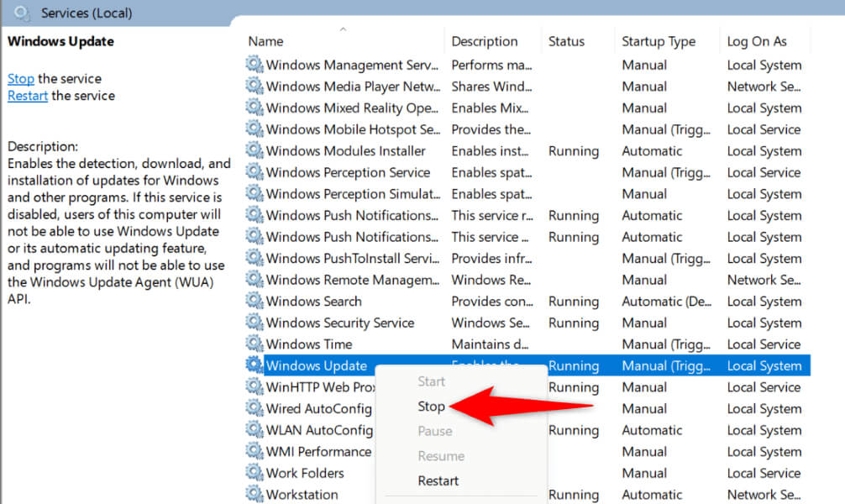Click the Restart the service link
845x504 pixels.
(28, 96)
